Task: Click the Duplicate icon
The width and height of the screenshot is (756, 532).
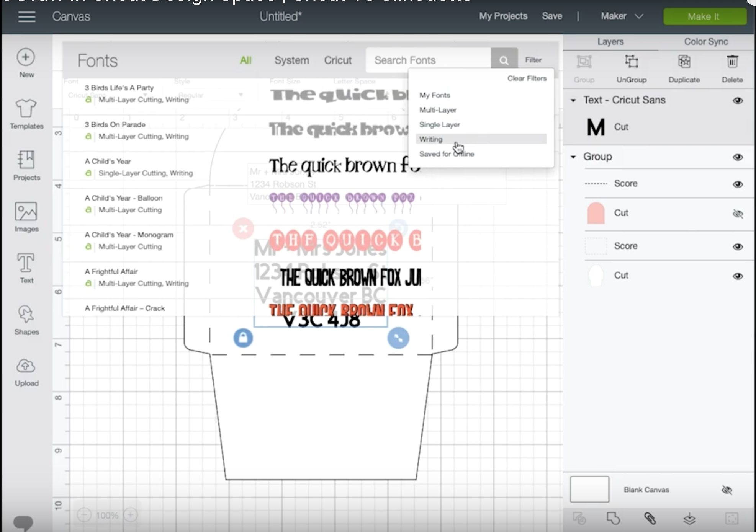Action: (x=684, y=62)
